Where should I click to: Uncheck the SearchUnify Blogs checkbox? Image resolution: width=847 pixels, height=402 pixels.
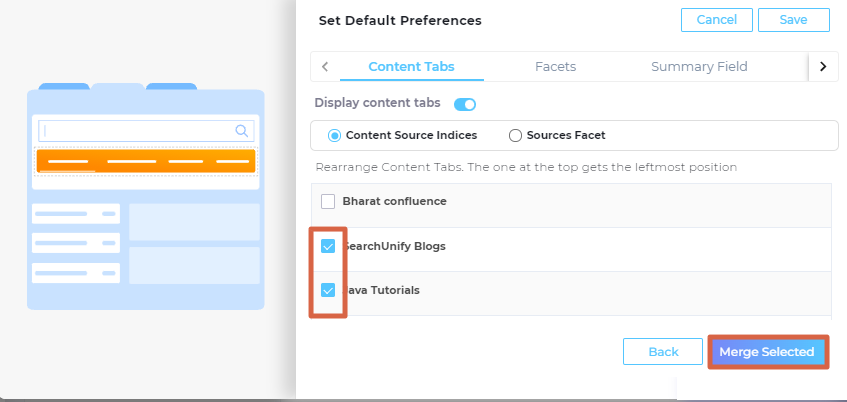(328, 246)
